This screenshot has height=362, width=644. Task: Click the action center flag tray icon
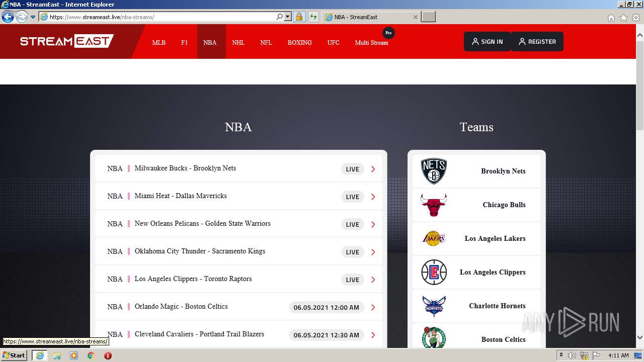click(x=596, y=355)
